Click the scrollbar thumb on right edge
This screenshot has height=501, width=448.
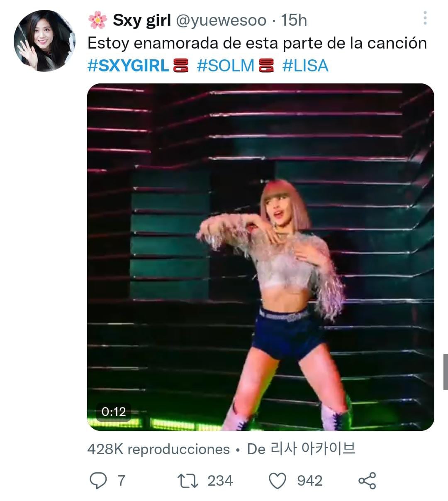(446, 372)
